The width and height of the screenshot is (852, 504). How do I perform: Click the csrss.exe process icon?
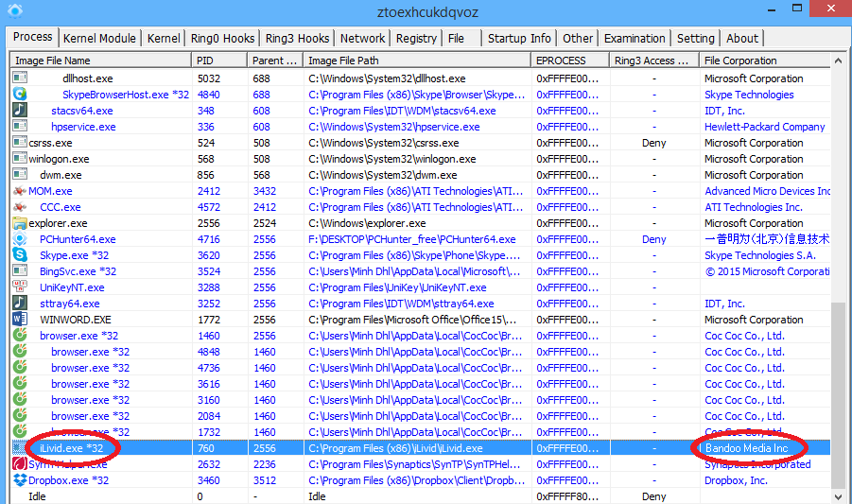[x=20, y=142]
